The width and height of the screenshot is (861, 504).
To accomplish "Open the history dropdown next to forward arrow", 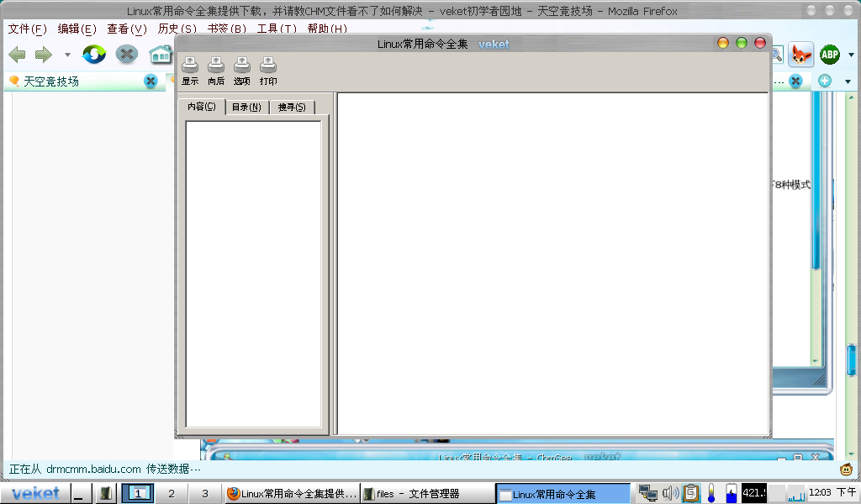I will [x=67, y=55].
